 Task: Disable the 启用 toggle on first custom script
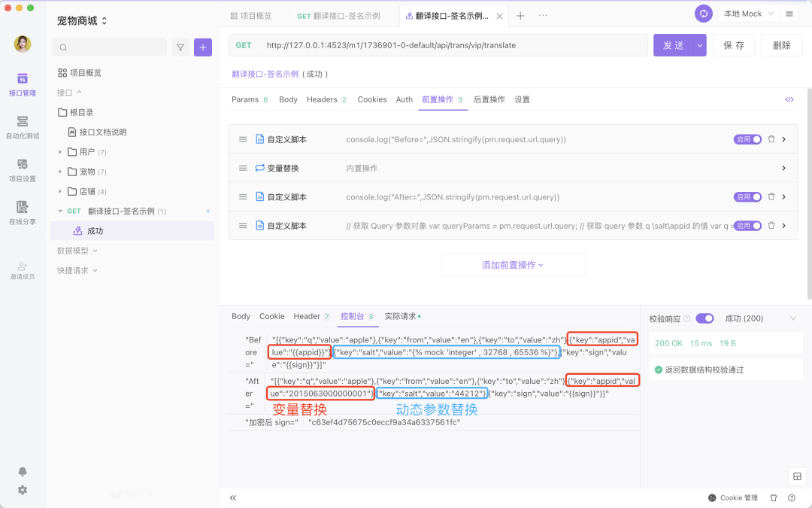click(x=747, y=138)
